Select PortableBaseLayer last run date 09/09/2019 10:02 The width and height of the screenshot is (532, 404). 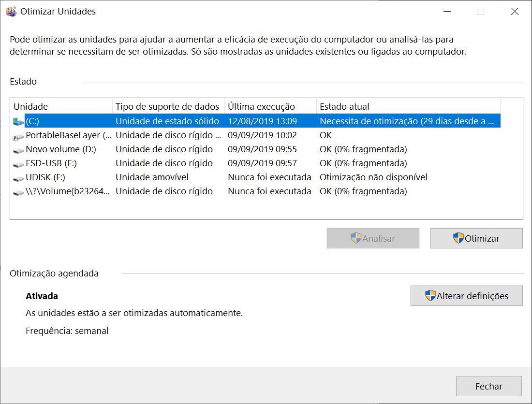pos(262,135)
